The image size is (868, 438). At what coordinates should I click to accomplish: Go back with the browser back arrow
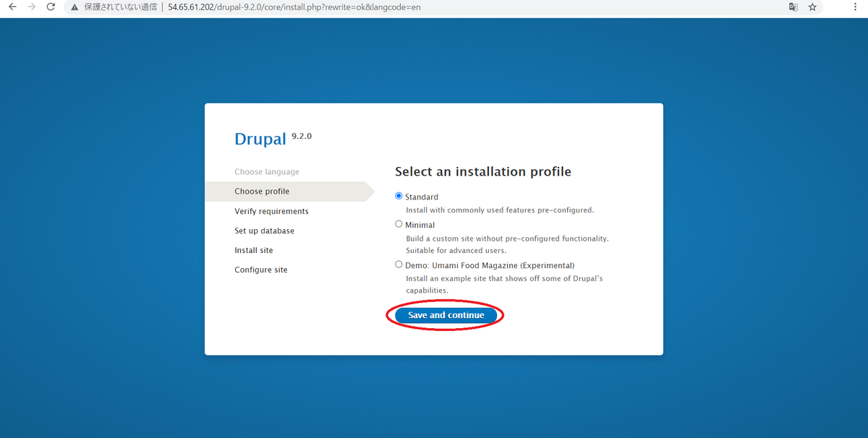pos(12,7)
